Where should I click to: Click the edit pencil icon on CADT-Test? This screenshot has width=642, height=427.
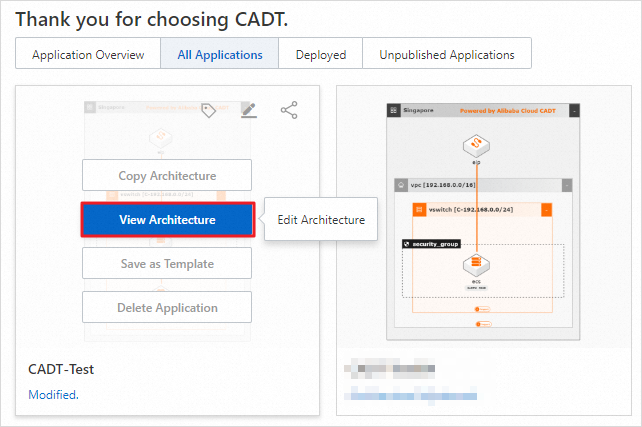249,110
